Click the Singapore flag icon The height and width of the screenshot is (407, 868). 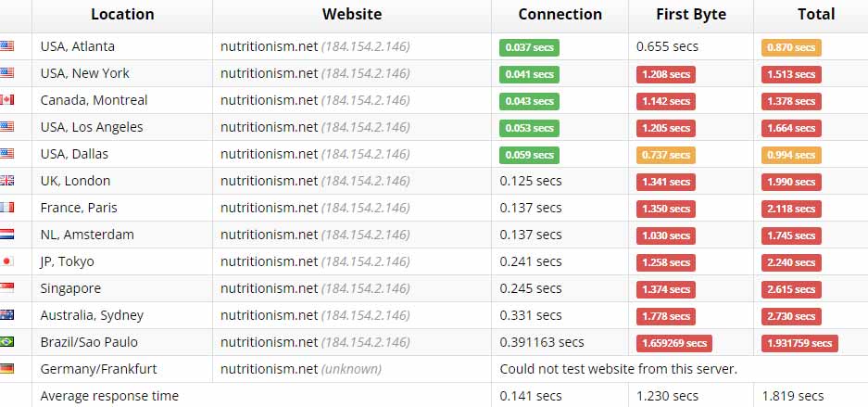click(x=7, y=288)
